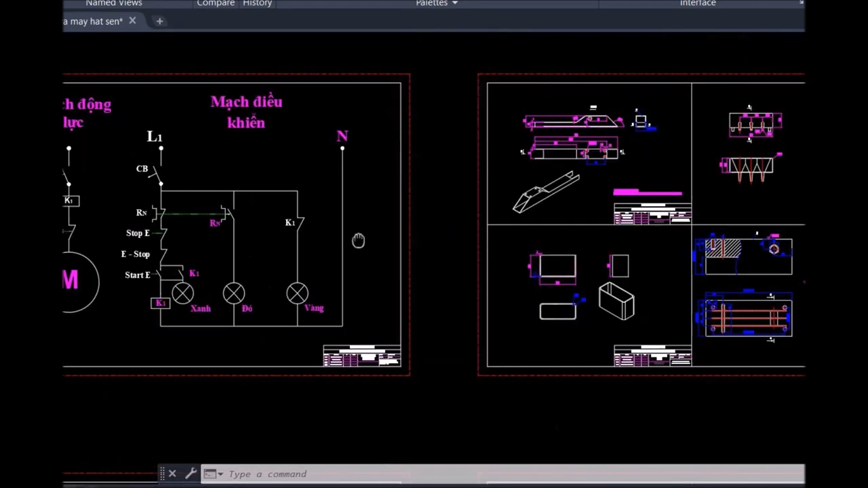Click the 'Type a command' input field
The height and width of the screenshot is (488, 868).
pyautogui.click(x=475, y=474)
